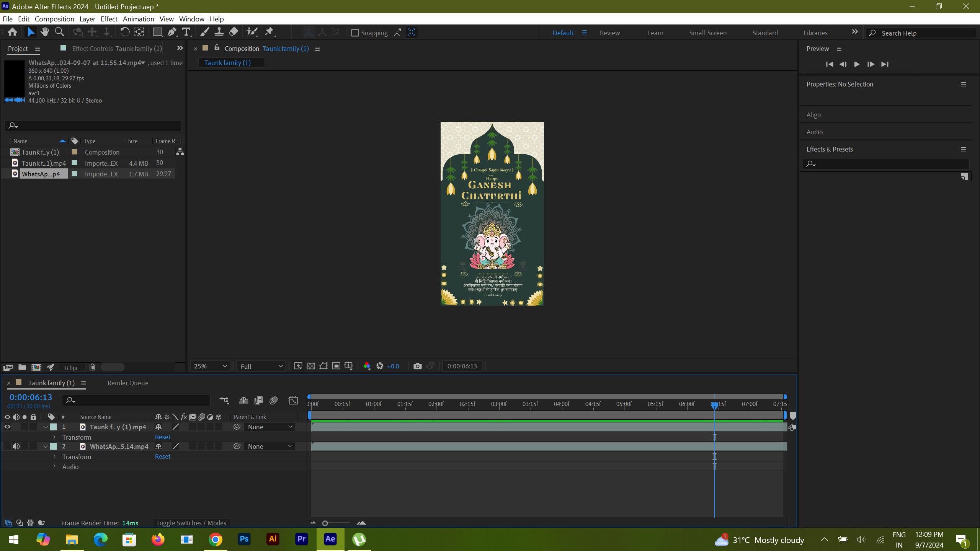Open Parent dropdown for layer 1
The image size is (980, 551).
[x=270, y=427]
